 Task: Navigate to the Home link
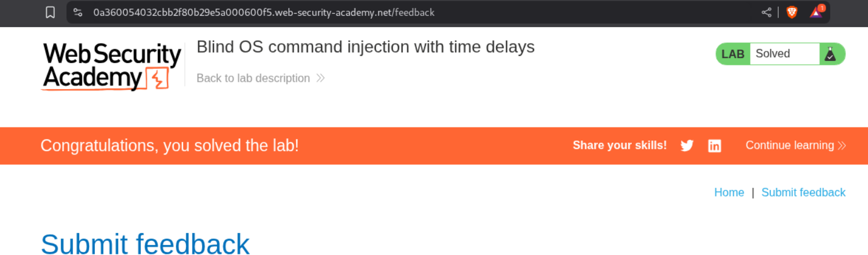[729, 192]
